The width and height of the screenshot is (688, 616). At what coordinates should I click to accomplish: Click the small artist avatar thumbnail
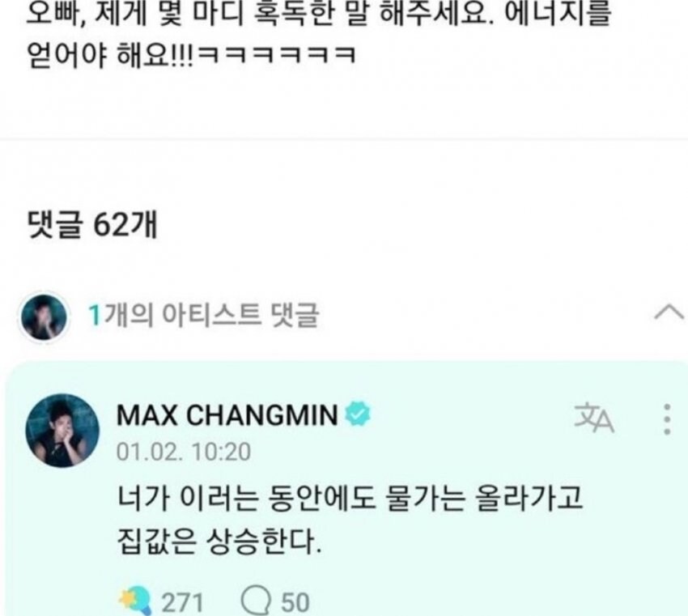pos(44,316)
